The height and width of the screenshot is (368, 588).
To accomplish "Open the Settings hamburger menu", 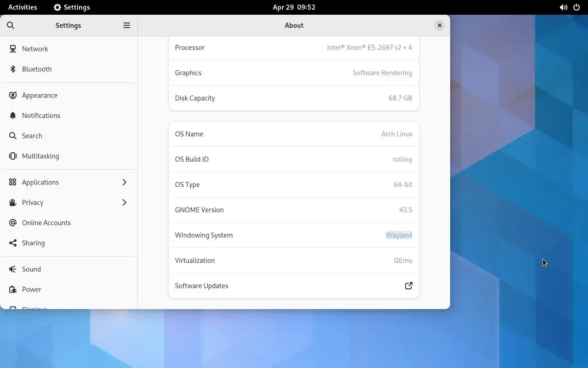I will (x=127, y=25).
